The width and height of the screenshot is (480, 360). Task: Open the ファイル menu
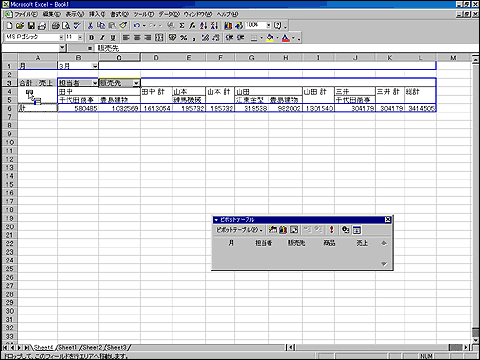coord(26,14)
